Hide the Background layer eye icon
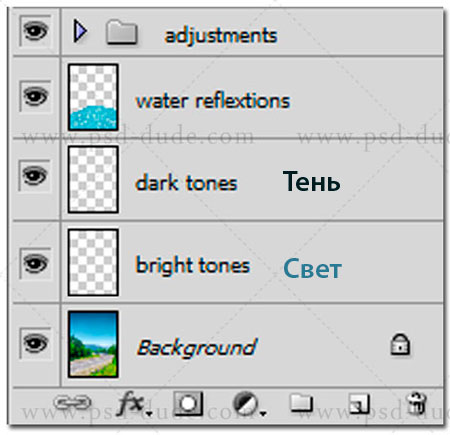The height and width of the screenshot is (435, 450). coord(35,343)
